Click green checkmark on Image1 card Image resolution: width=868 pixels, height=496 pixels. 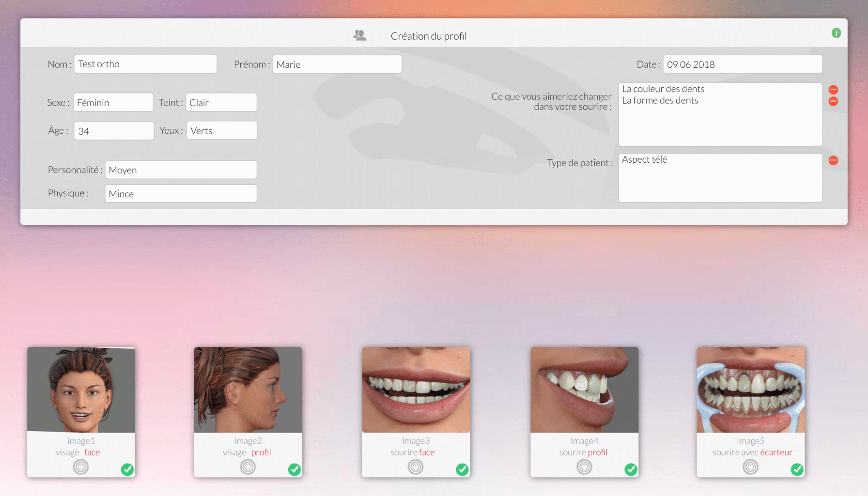[127, 469]
